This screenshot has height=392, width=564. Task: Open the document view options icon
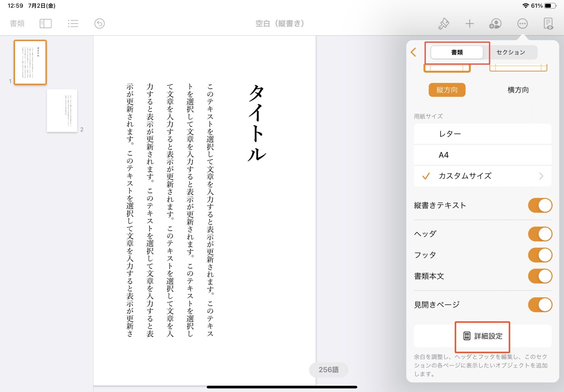[548, 24]
